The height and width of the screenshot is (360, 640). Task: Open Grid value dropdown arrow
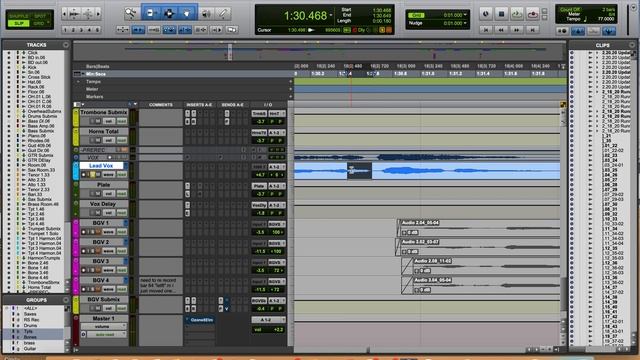pos(465,15)
